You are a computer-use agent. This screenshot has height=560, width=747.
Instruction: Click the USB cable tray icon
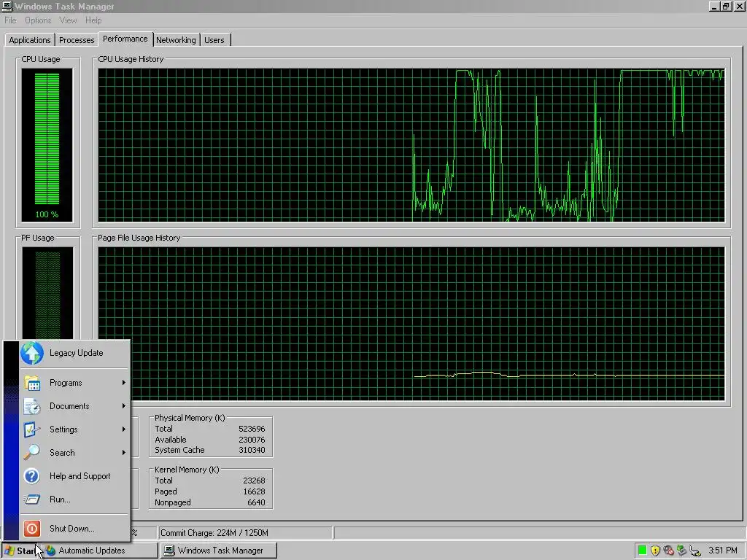[695, 551]
